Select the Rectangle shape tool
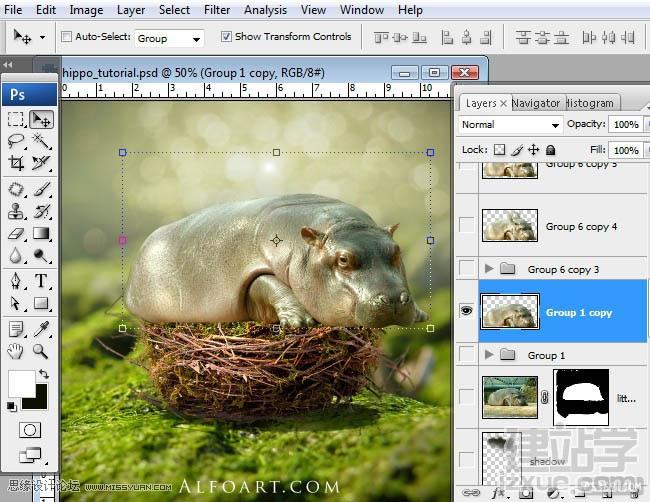Image resolution: width=650 pixels, height=502 pixels. [x=41, y=303]
